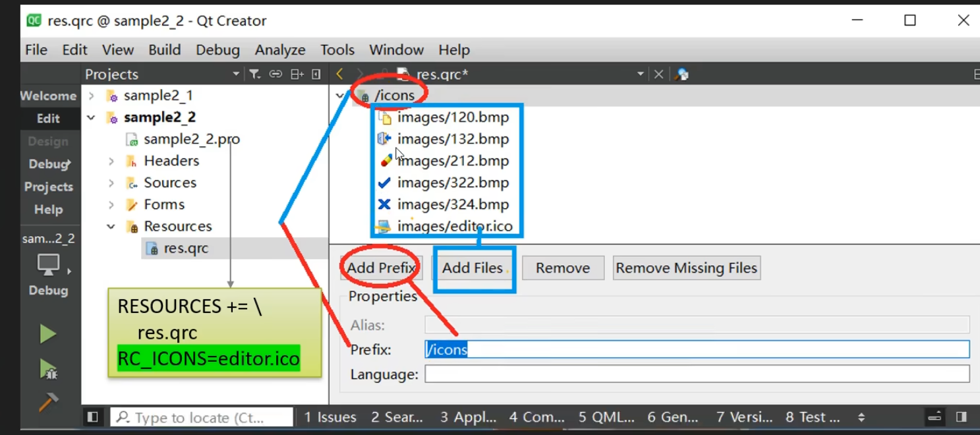
Task: Select images/editor.ico in resource list
Action: (455, 227)
